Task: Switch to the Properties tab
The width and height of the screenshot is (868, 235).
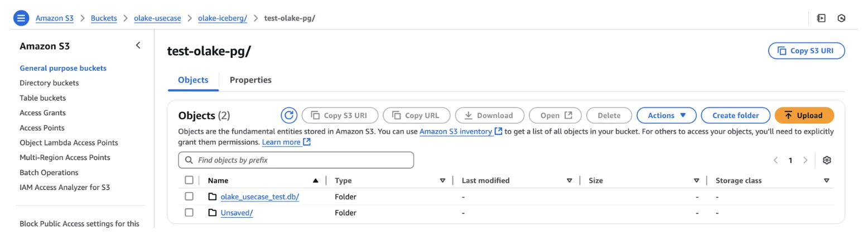Action: tap(250, 80)
